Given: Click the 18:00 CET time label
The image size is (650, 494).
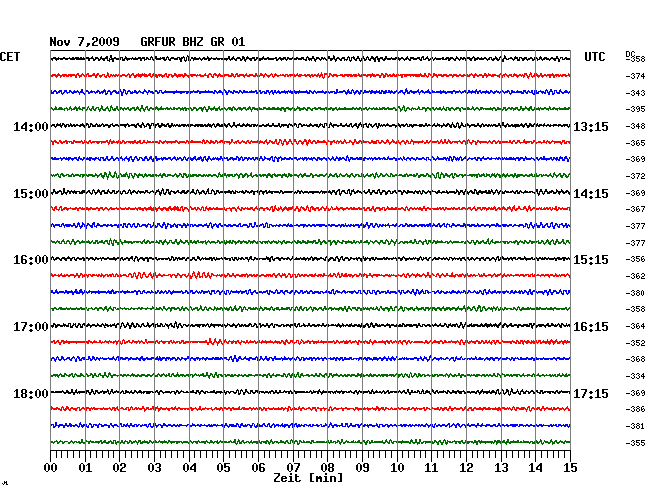Looking at the screenshot, I should pos(31,393).
